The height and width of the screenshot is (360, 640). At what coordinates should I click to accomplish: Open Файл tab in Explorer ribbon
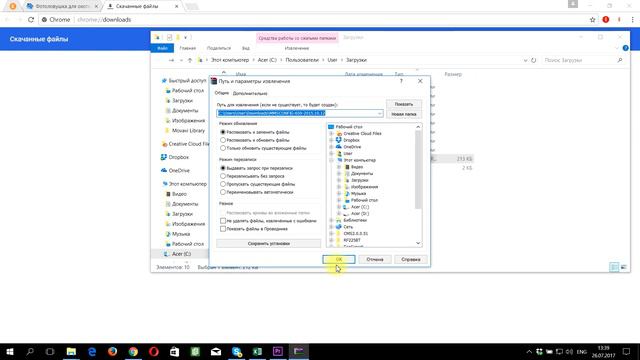(x=162, y=48)
